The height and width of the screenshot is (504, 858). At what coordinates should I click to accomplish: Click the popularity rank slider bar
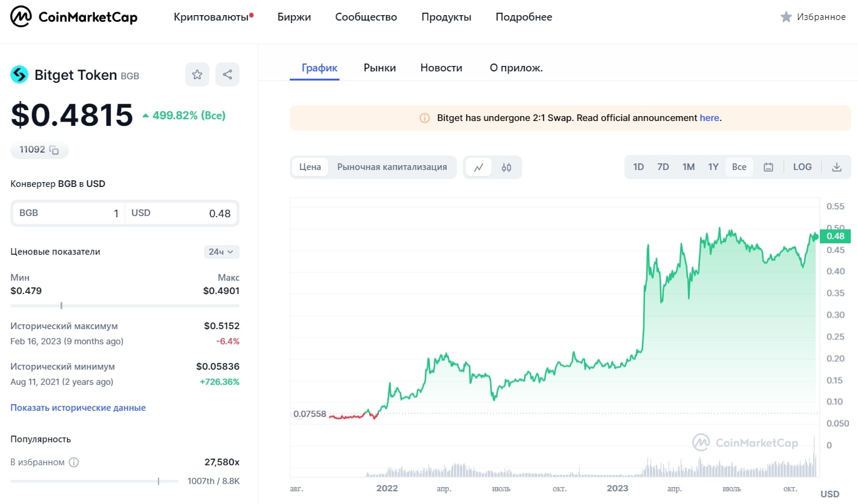pyautogui.click(x=94, y=482)
